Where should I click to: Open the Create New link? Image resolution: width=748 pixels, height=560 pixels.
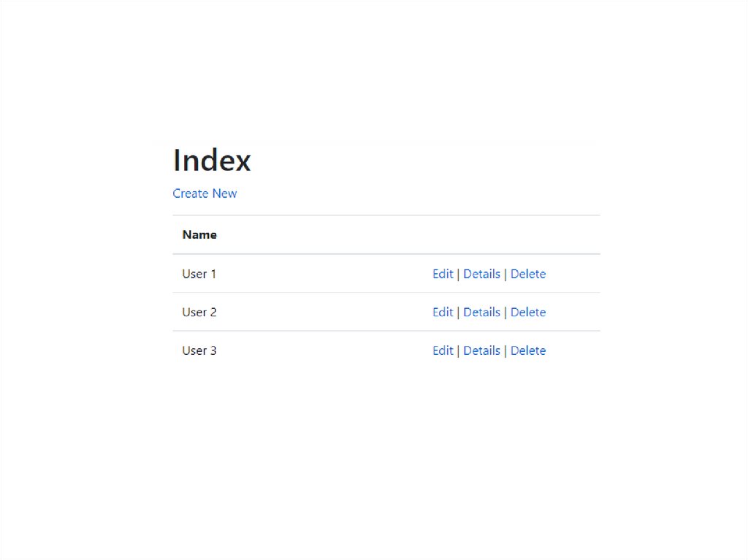(205, 193)
